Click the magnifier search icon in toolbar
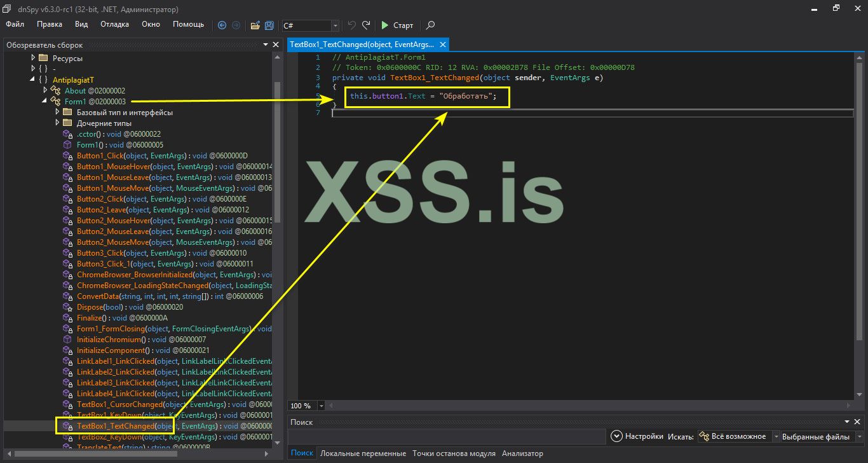 point(430,25)
